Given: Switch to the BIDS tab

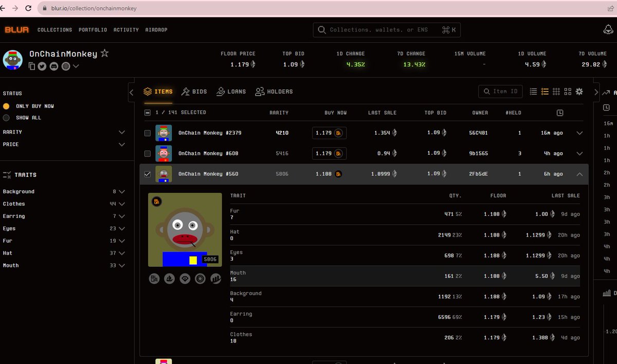Looking at the screenshot, I should tap(194, 92).
